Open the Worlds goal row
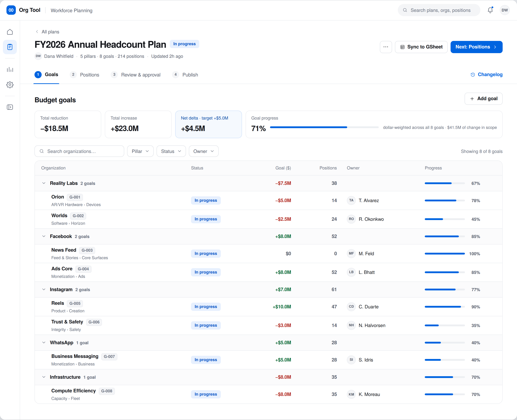Viewport: 517px width, 420px height. pyautogui.click(x=268, y=219)
